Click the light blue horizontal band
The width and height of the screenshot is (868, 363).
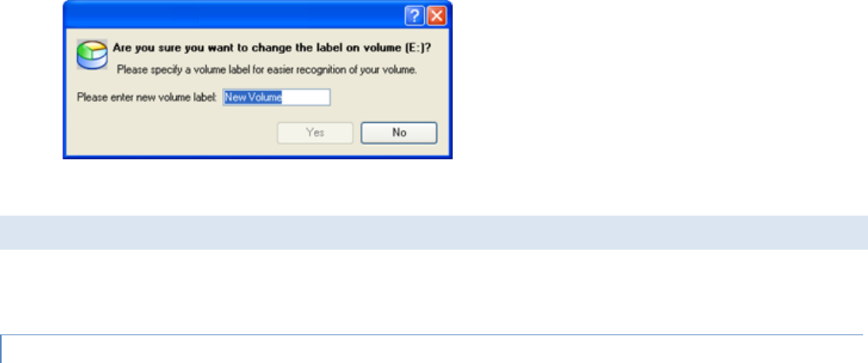pyautogui.click(x=434, y=232)
